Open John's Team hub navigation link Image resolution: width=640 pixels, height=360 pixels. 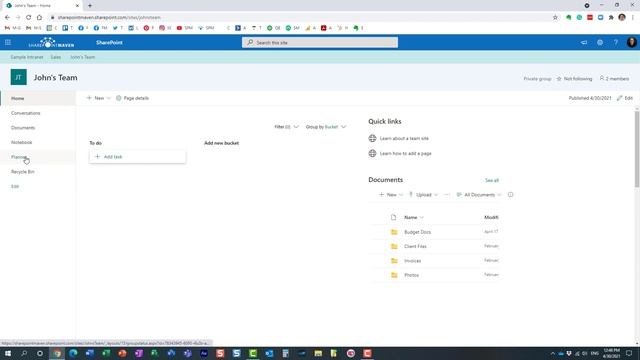coord(82,57)
